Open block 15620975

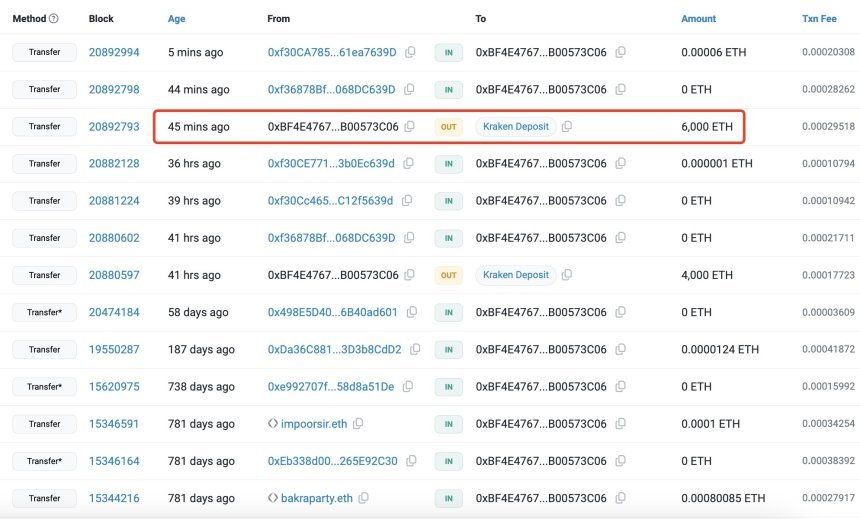(x=114, y=387)
